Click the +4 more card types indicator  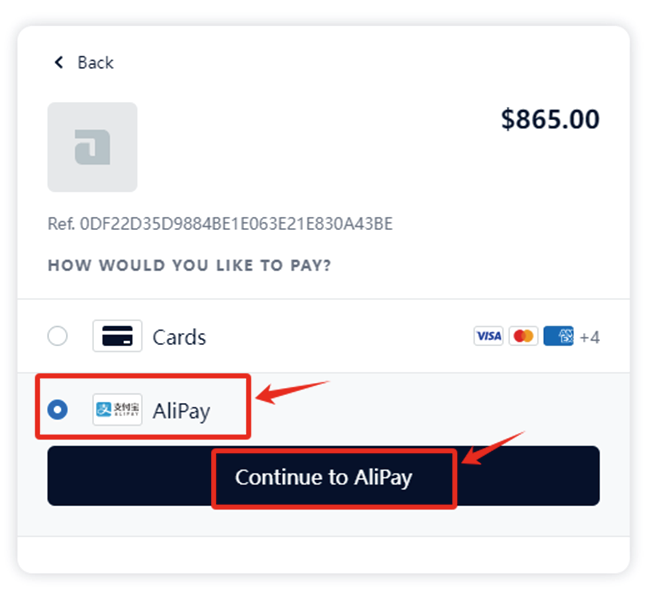tap(590, 337)
